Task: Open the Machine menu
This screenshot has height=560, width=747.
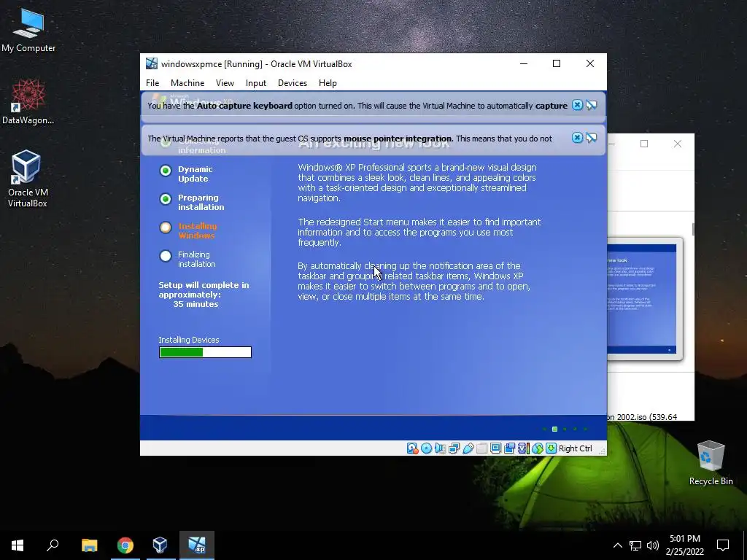Action: (187, 83)
